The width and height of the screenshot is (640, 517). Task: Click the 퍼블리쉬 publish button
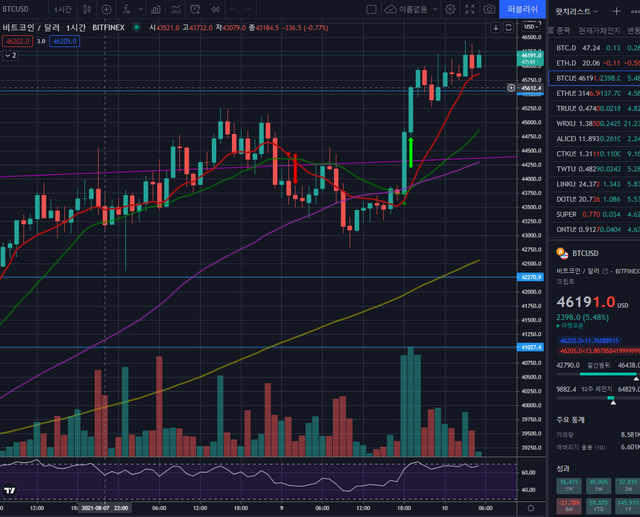(522, 9)
